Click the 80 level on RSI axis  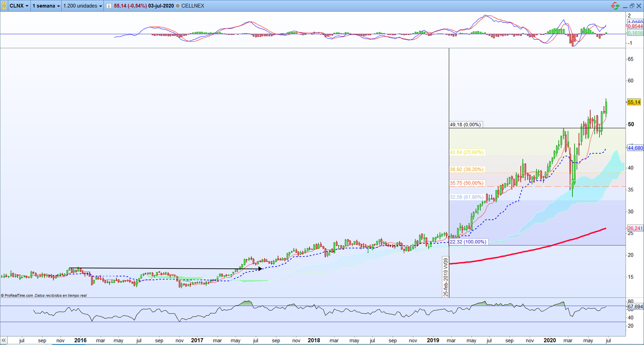631,302
